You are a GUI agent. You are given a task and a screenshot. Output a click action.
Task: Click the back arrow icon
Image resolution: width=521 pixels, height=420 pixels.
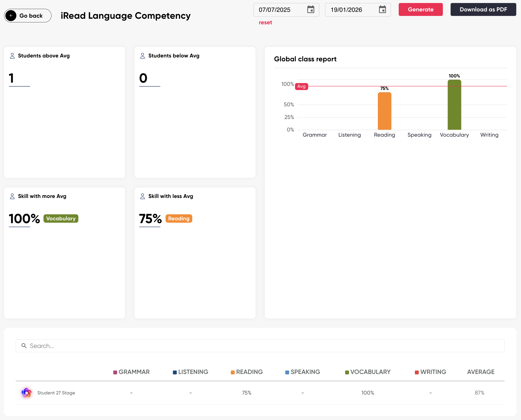[11, 16]
